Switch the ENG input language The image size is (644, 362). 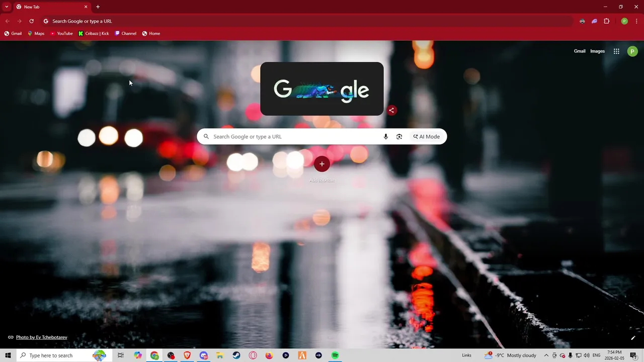[597, 355]
